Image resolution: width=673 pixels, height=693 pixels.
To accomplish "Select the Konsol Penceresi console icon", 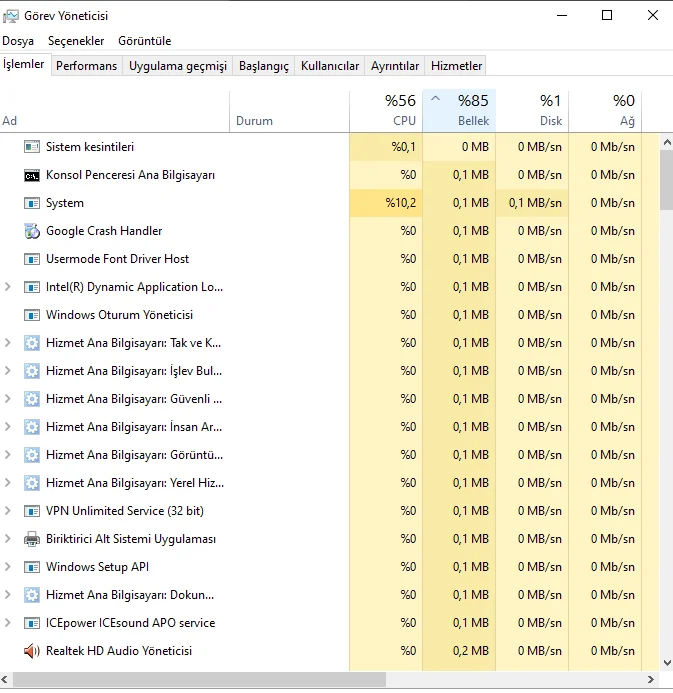I will [x=31, y=175].
